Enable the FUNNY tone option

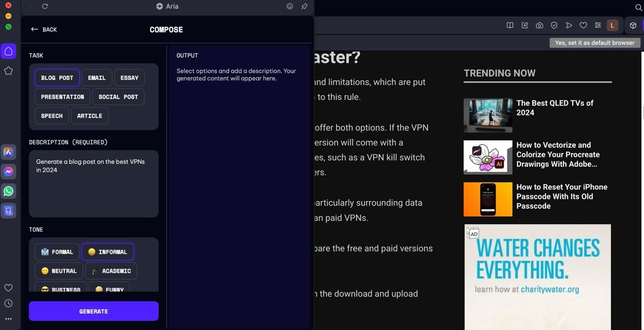(x=109, y=290)
